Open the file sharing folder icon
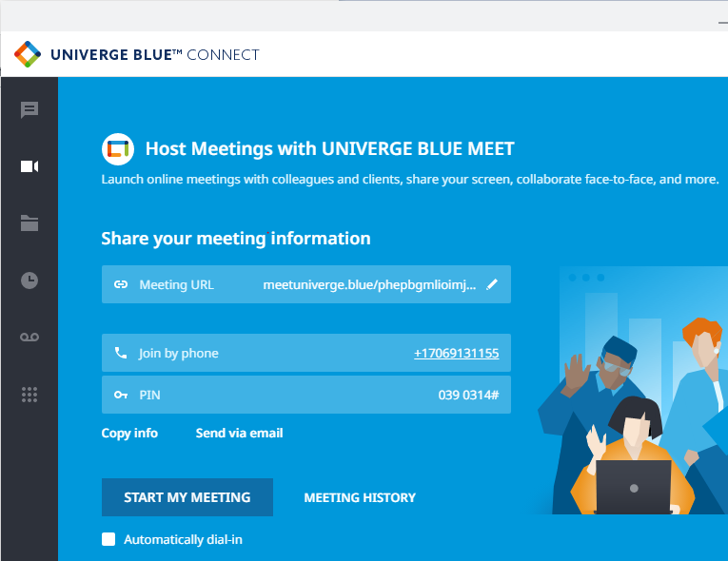Screen dimensions: 728x561 tap(30, 223)
